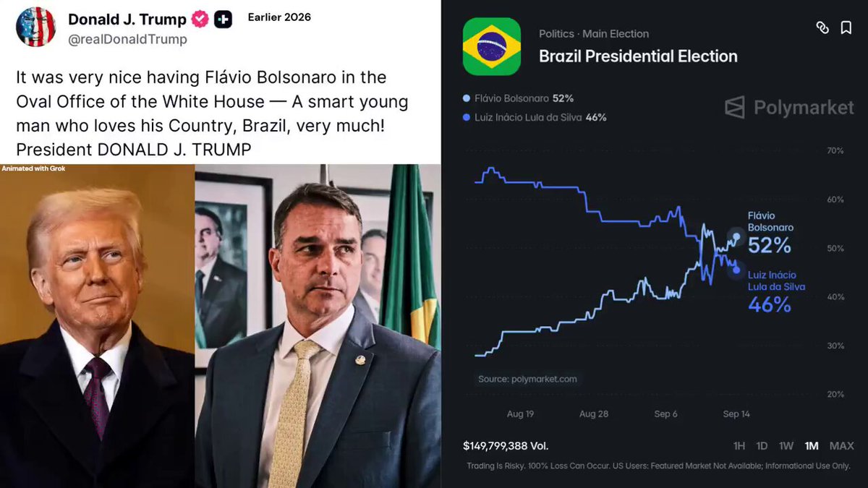
Task: Show MAX time range
Action: tap(841, 446)
